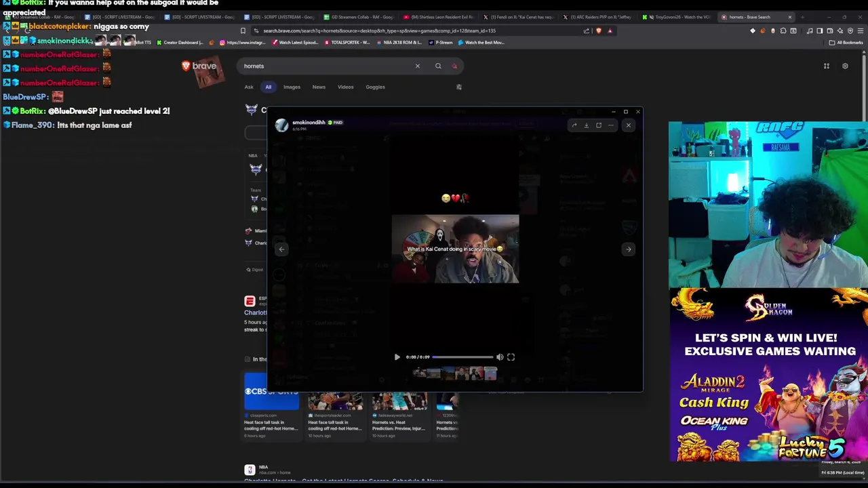Download the video from the media viewer
Screen dimensions: 868x488
click(587, 125)
